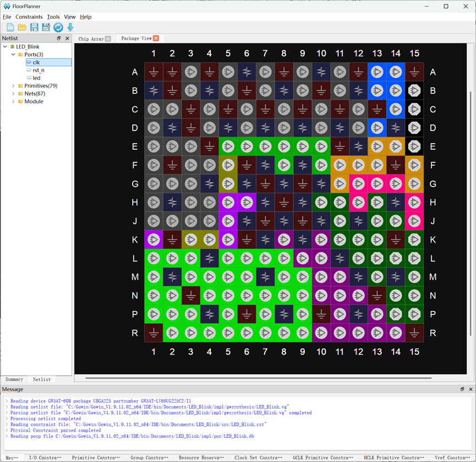This screenshot has height=462, width=476.
Task: Click the blue down-arrow toolbar icon
Action: point(70,28)
